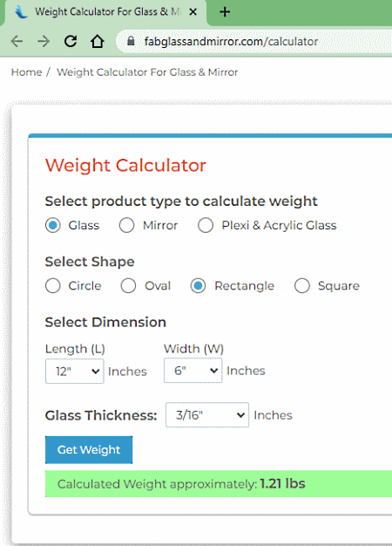This screenshot has height=546, width=392.
Task: Open the browser home icon
Action: pos(98,42)
